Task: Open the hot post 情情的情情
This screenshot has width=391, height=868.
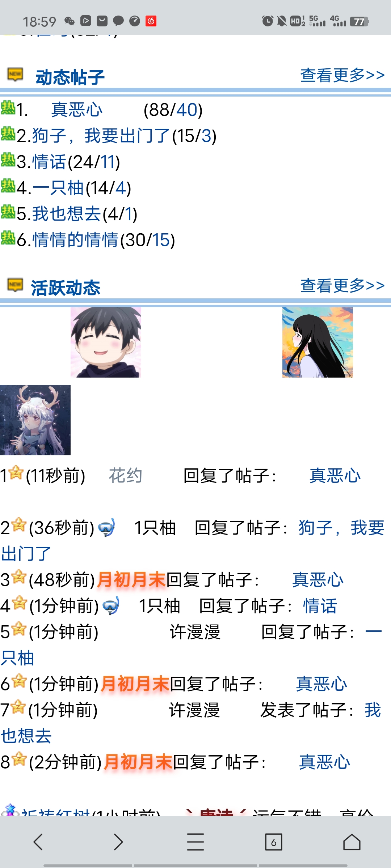Action: [75, 240]
